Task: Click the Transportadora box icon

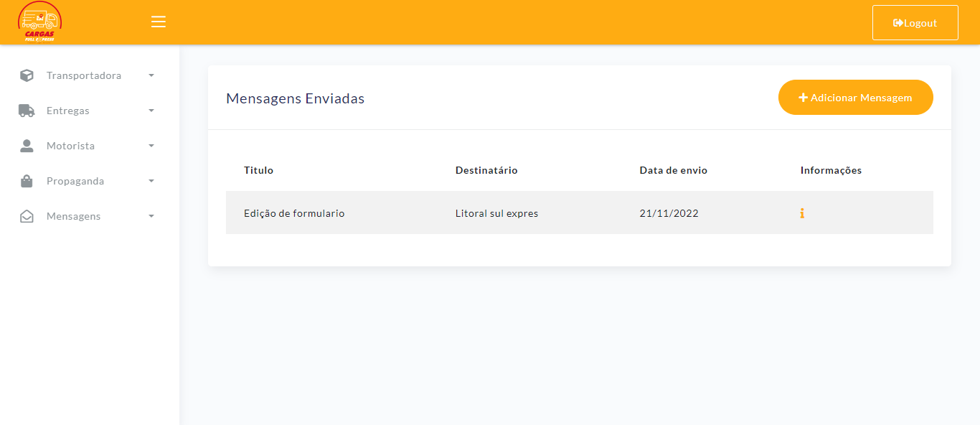Action: (27, 75)
